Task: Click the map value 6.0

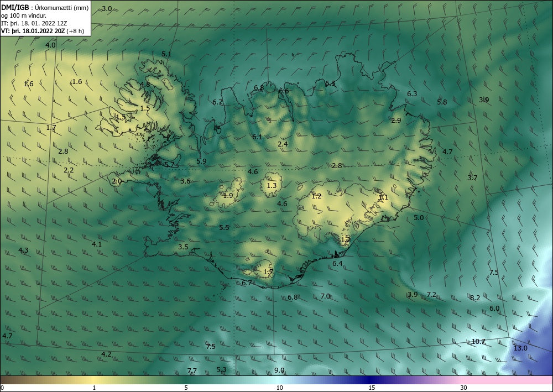Action: click(x=494, y=309)
